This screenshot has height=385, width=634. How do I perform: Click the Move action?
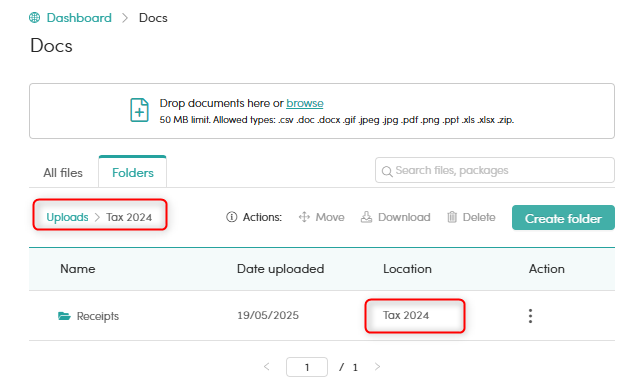321,217
